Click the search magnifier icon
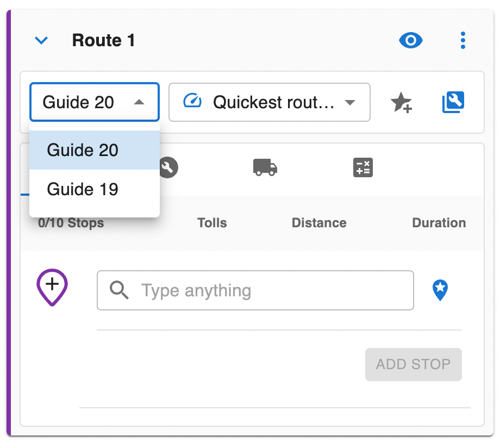This screenshot has height=448, width=500. point(119,290)
